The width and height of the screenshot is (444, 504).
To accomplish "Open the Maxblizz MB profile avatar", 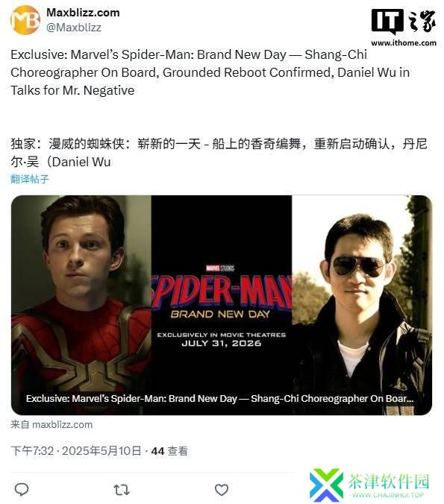I will [25, 20].
